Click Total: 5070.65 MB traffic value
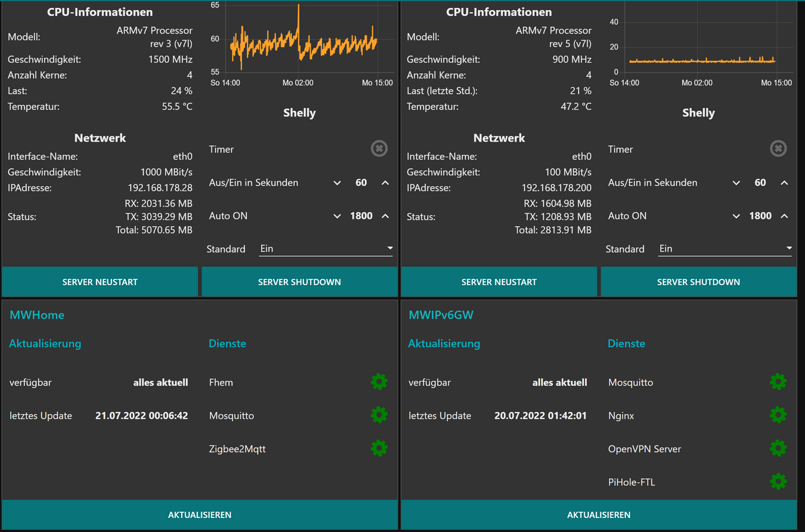Viewport: 805px width, 532px height. coord(154,230)
